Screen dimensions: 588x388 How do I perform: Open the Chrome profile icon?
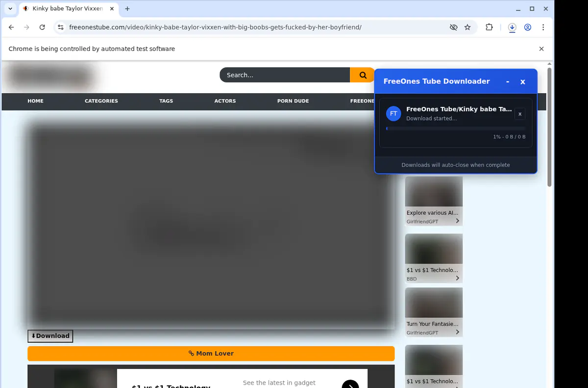(528, 27)
